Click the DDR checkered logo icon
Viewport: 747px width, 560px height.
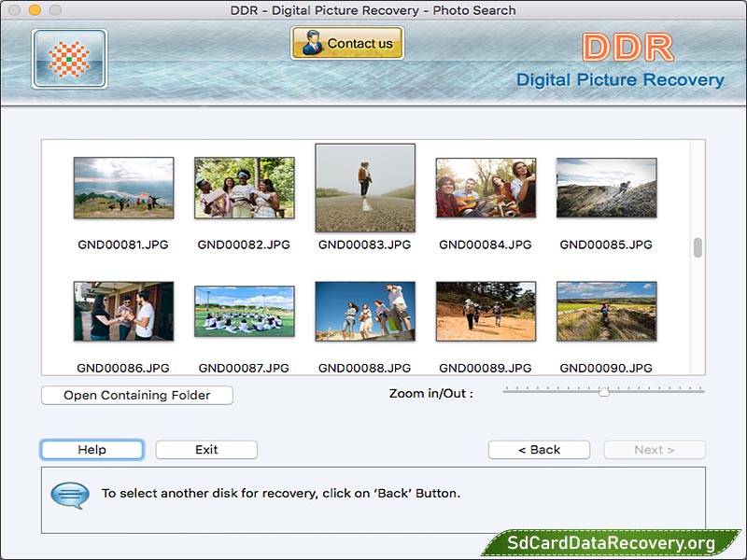[69, 59]
